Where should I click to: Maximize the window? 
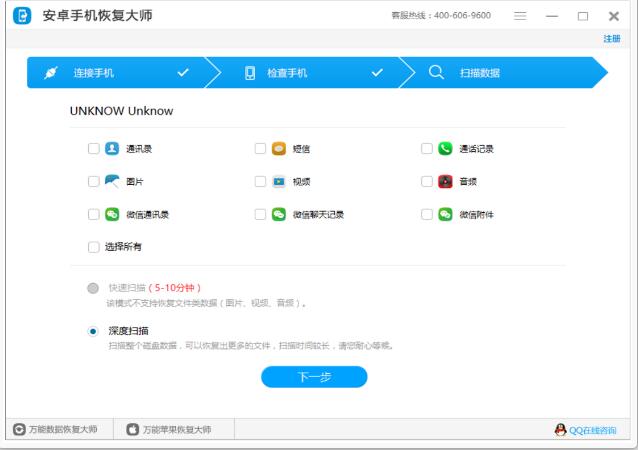click(x=583, y=16)
